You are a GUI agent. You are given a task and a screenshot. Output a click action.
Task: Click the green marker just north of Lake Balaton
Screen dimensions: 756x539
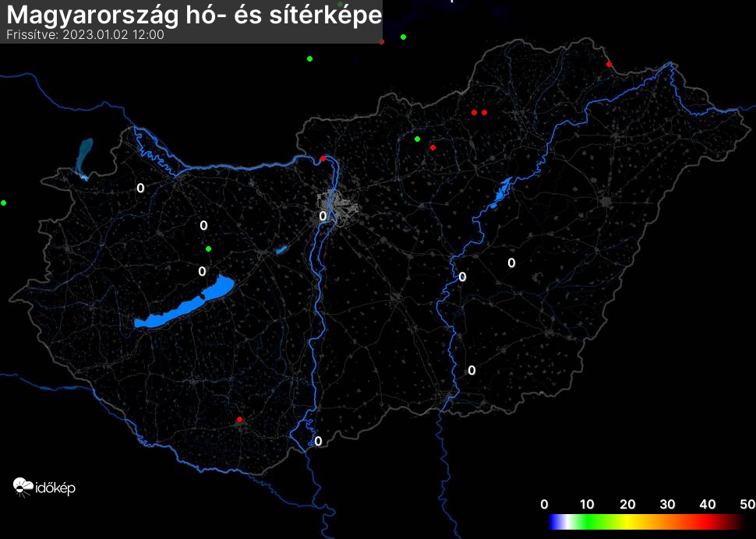(208, 248)
